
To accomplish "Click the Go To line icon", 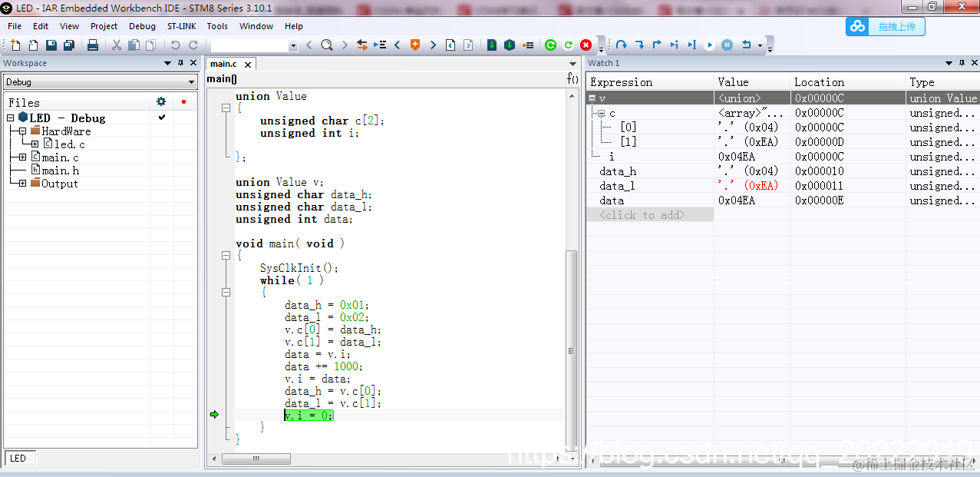I will (379, 45).
